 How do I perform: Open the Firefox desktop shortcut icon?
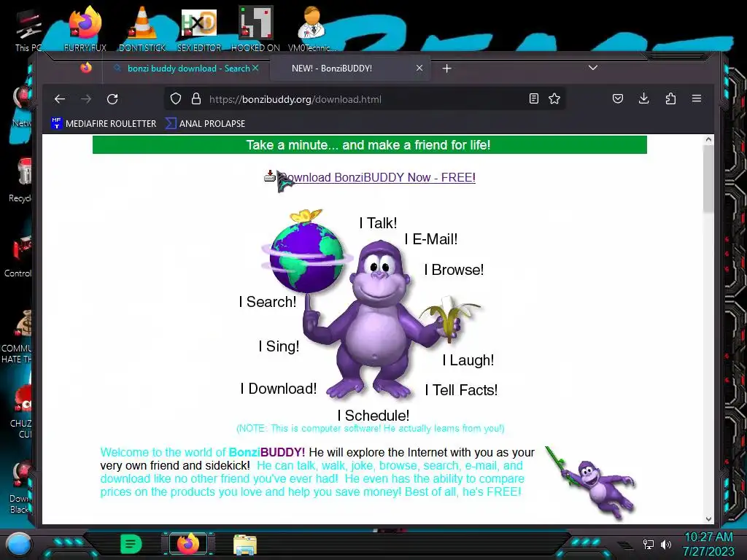point(85,28)
